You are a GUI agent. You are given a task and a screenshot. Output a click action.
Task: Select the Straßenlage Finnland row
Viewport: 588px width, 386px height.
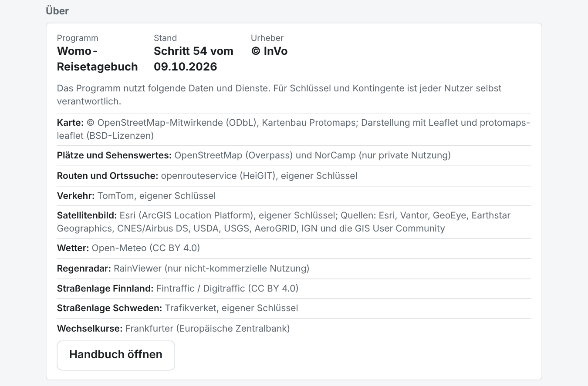[294, 289]
